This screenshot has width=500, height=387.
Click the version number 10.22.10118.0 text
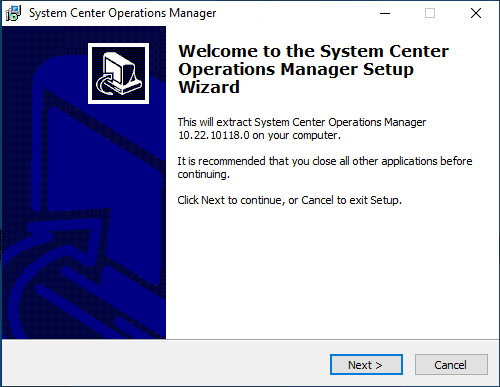pos(214,135)
